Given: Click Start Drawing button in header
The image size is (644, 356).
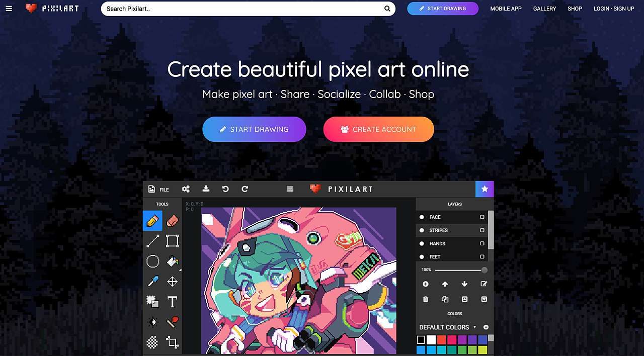Looking at the screenshot, I should coord(443,9).
